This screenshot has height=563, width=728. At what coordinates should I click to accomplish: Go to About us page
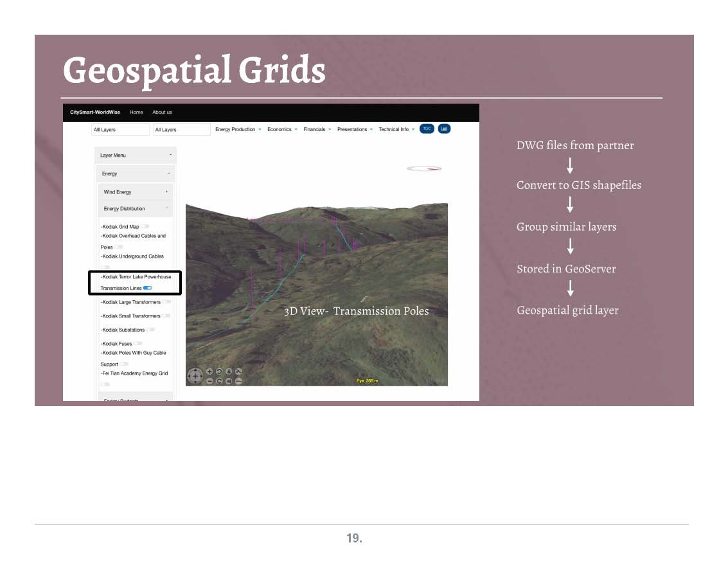(162, 112)
